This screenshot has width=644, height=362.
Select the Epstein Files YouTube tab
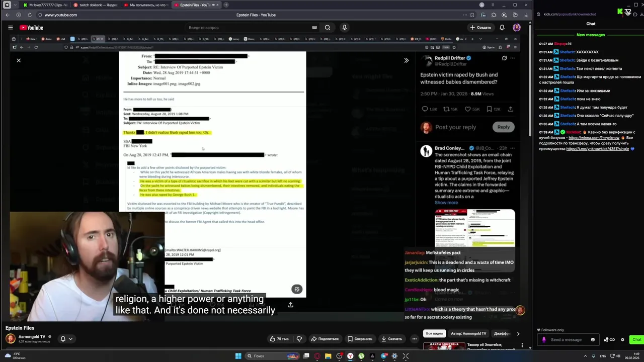(196, 5)
